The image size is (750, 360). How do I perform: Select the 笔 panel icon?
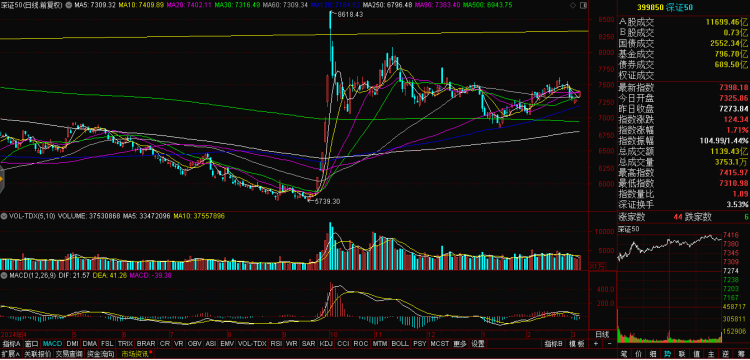(624, 354)
